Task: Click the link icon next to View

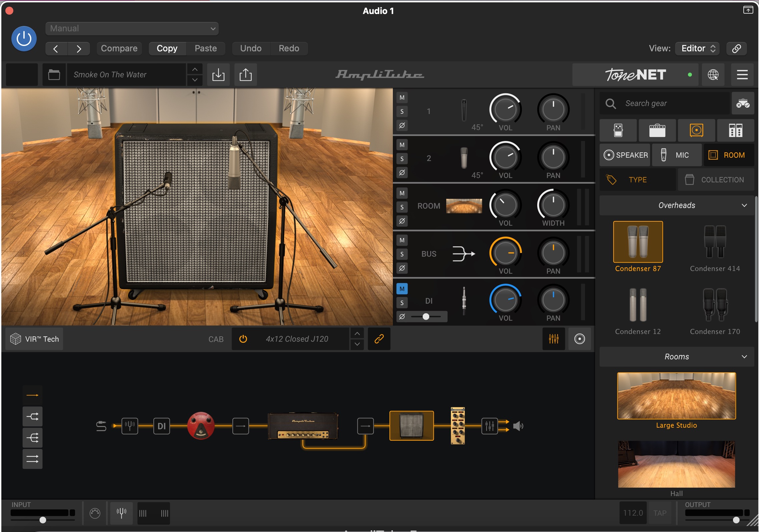Action: 736,49
